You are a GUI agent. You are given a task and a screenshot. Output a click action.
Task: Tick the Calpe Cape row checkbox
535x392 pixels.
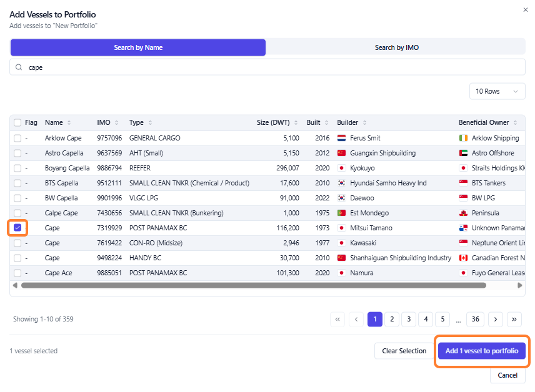(17, 213)
